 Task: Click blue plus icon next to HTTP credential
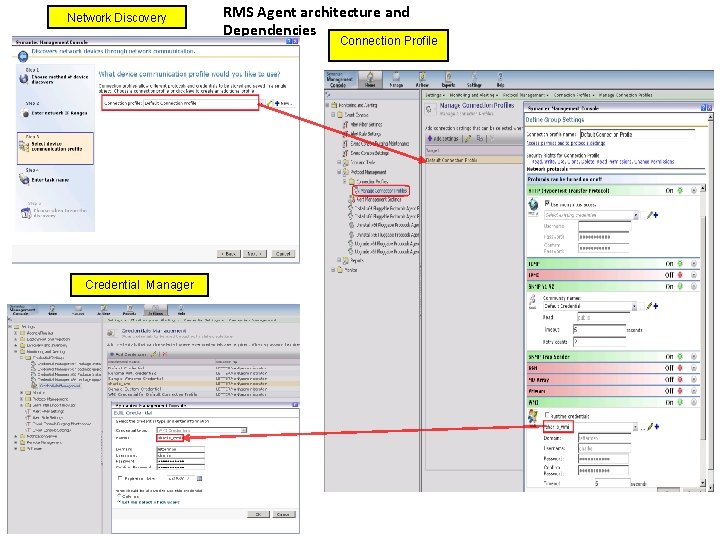656,215
